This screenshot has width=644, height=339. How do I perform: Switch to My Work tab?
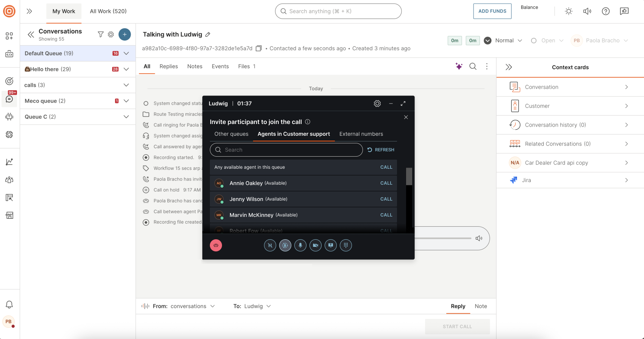64,11
